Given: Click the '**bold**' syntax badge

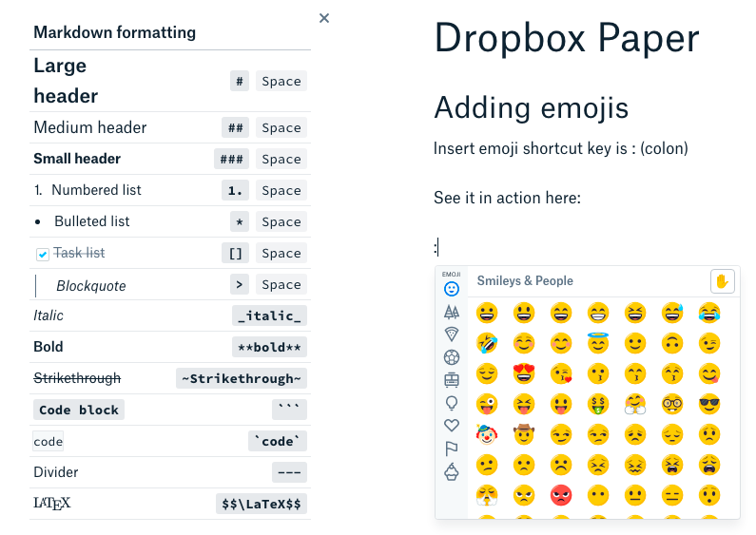Looking at the screenshot, I should tap(269, 347).
